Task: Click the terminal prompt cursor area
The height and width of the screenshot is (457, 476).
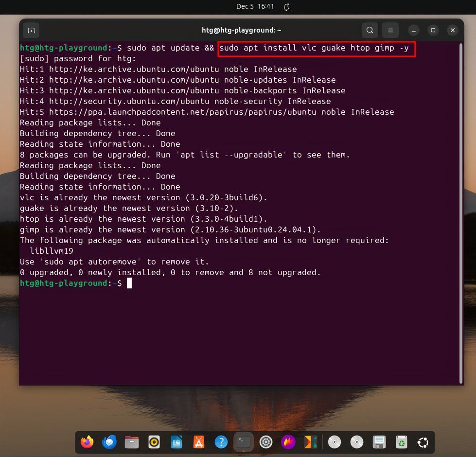Action: 130,283
